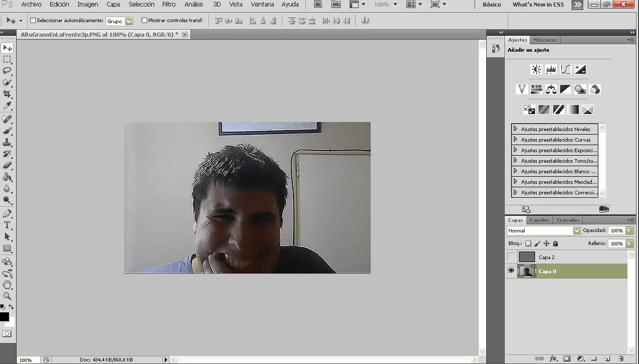Select the Paint Bucket tool
This screenshot has width=639, height=364.
click(7, 177)
